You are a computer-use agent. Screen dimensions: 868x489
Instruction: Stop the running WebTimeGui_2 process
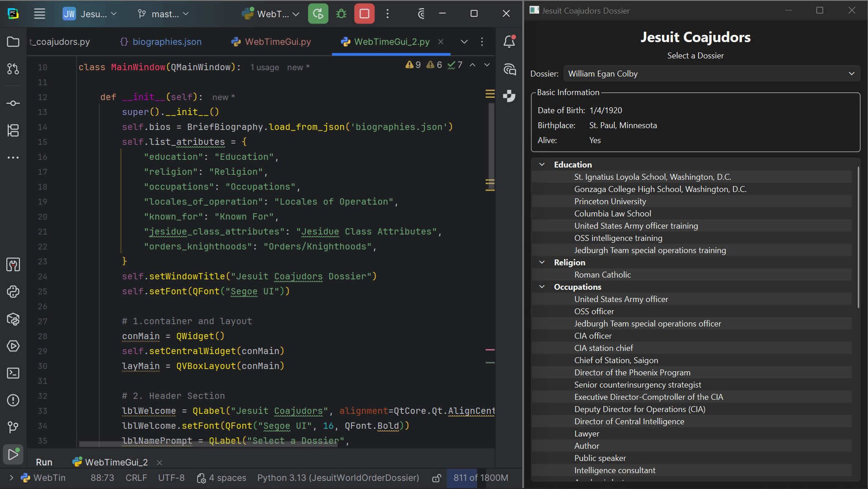[364, 14]
